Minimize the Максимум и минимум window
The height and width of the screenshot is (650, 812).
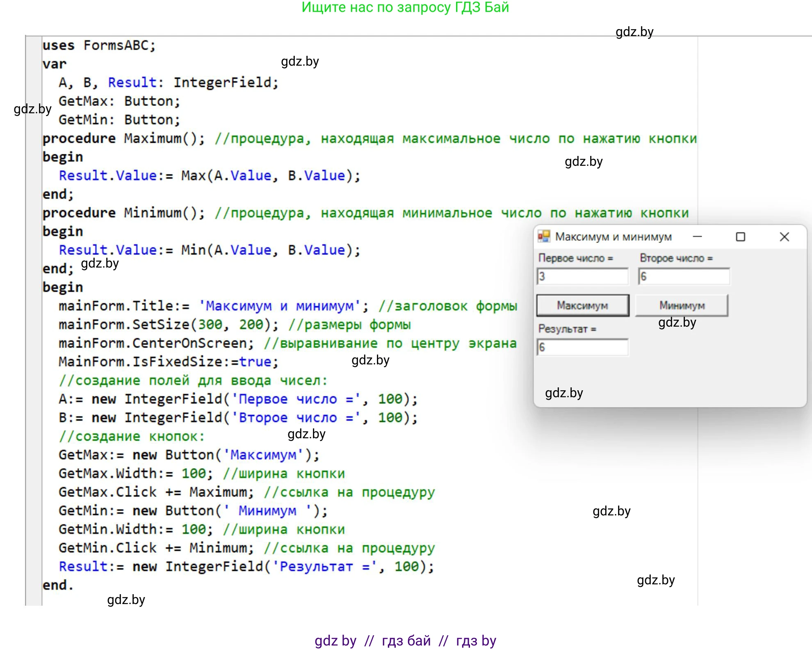pyautogui.click(x=697, y=236)
